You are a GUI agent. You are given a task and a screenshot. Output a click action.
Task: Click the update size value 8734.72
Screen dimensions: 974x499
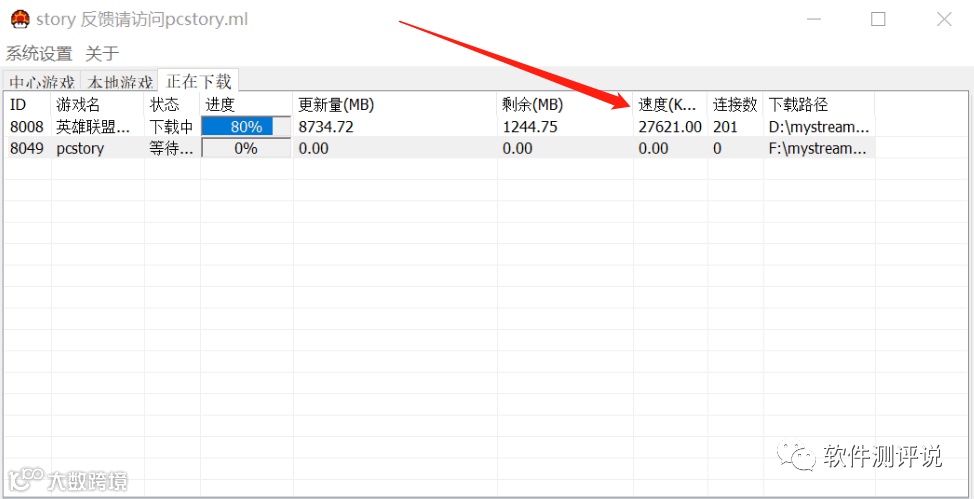[x=326, y=127]
